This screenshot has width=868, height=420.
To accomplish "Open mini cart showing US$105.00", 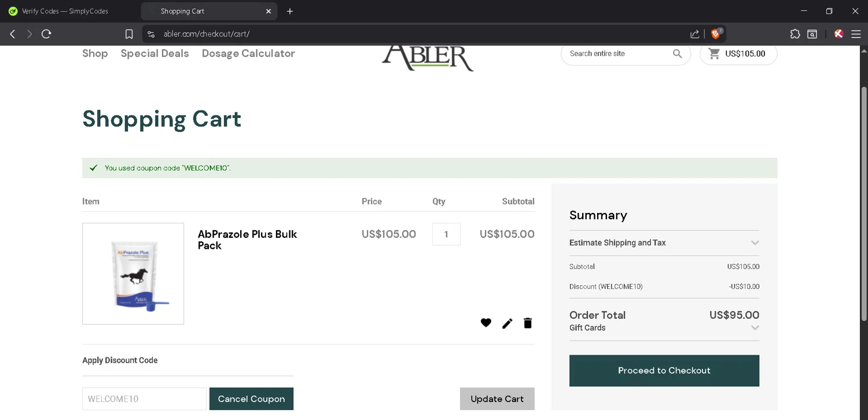I will (738, 54).
